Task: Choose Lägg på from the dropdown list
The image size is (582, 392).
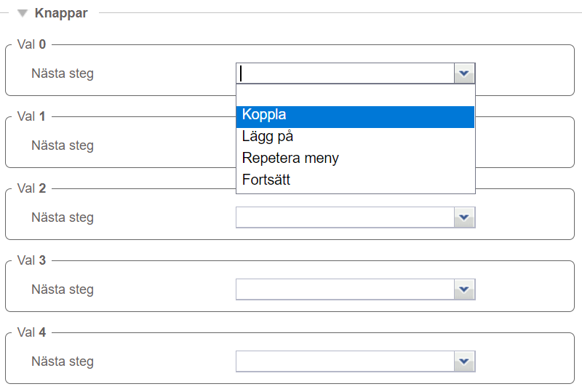Action: [x=355, y=136]
